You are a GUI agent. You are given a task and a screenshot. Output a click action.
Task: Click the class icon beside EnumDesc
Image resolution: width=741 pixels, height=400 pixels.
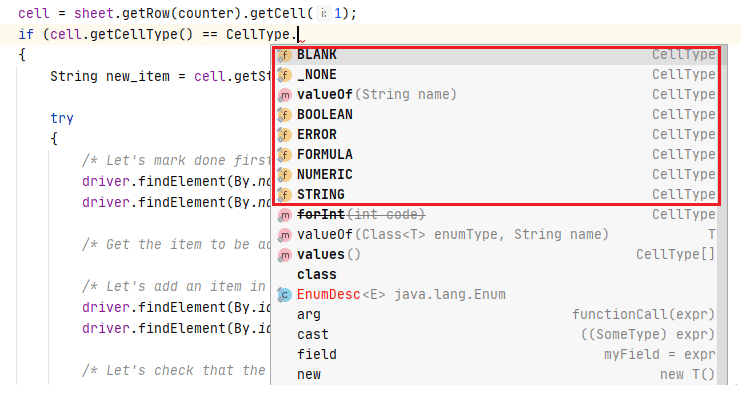[x=284, y=295]
